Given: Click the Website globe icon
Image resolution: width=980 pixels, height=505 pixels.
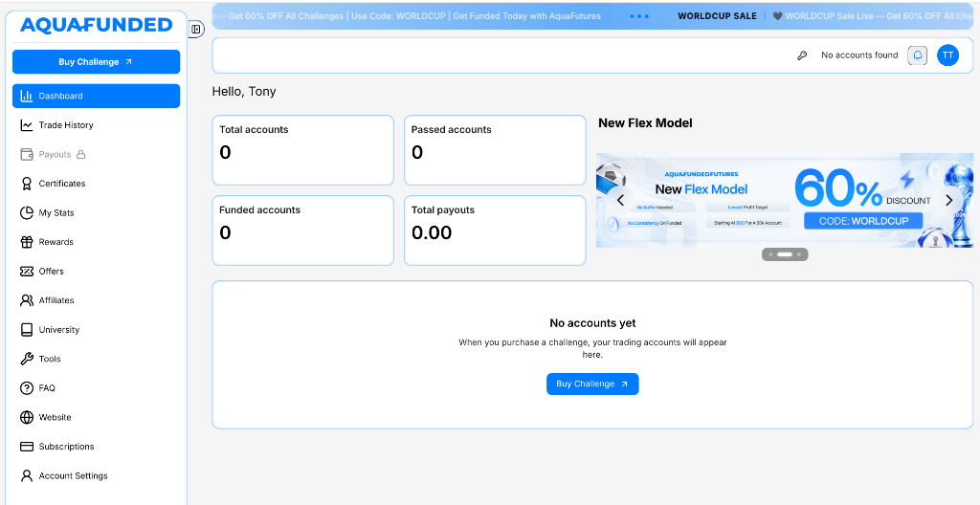Looking at the screenshot, I should point(26,418).
